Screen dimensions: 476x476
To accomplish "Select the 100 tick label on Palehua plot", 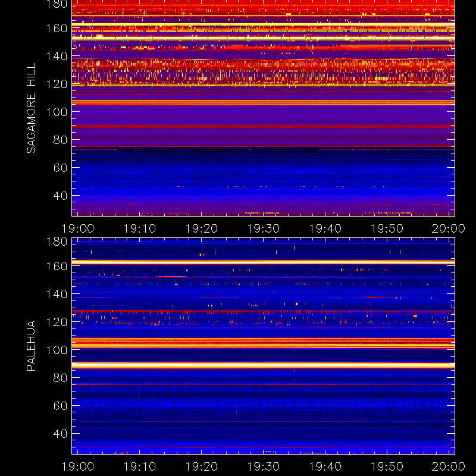I will 57,350.
